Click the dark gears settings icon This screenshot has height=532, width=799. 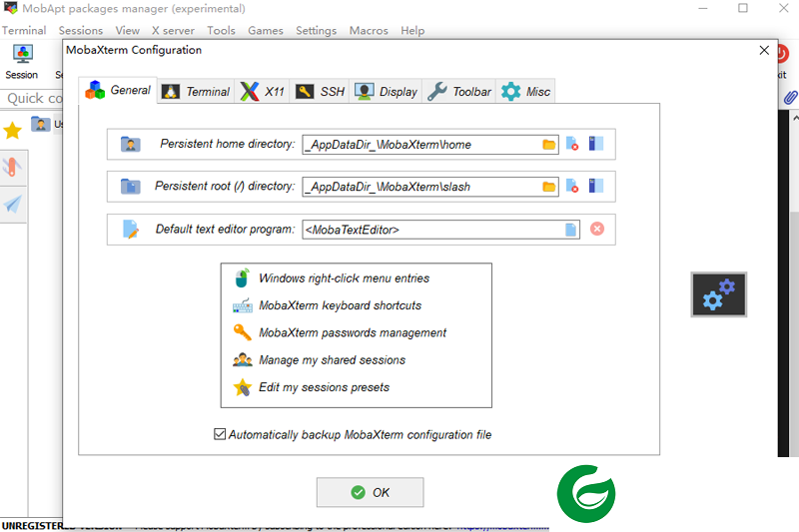click(x=718, y=294)
